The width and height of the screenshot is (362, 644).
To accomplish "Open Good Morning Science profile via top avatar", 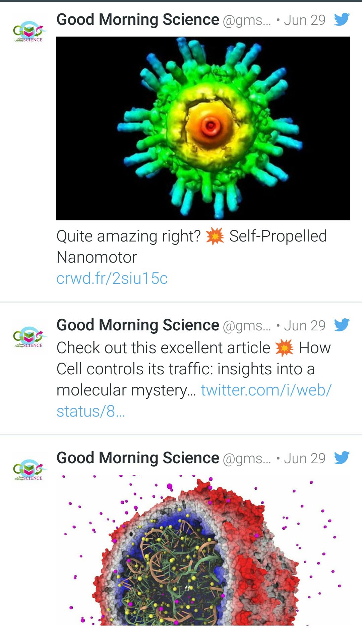I will pos(28,32).
